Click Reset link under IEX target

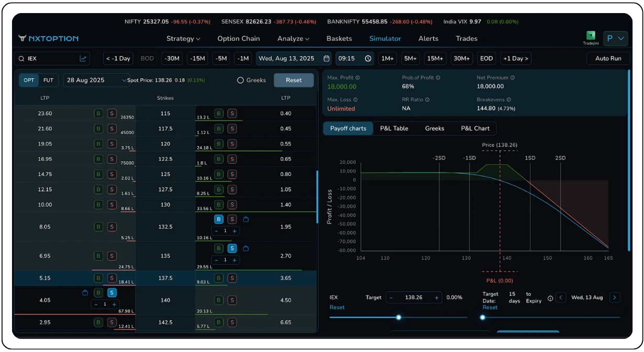[337, 307]
